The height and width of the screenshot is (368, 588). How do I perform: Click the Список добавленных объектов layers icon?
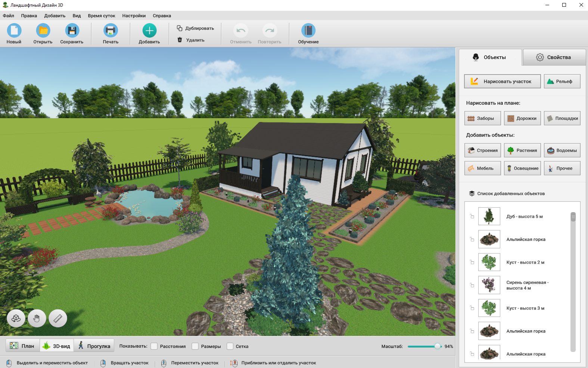(472, 194)
